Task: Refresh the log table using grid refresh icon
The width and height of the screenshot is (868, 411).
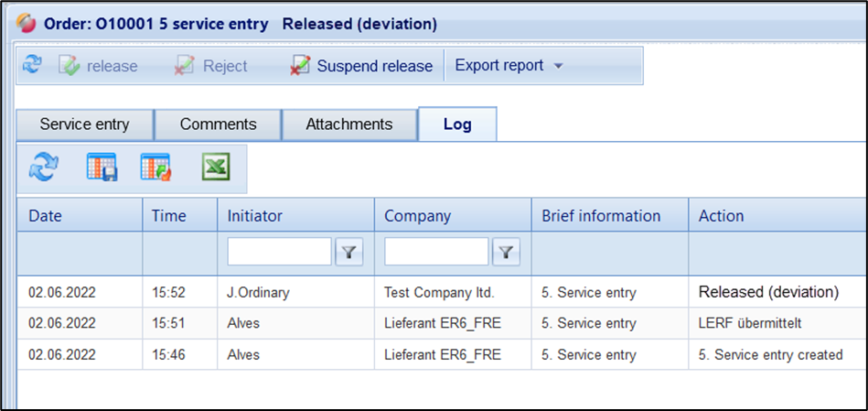Action: tap(43, 168)
